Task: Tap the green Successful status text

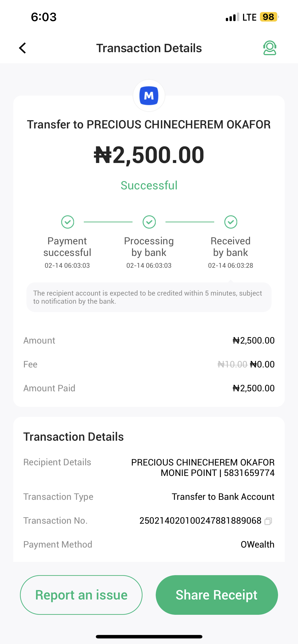Action: [x=149, y=185]
